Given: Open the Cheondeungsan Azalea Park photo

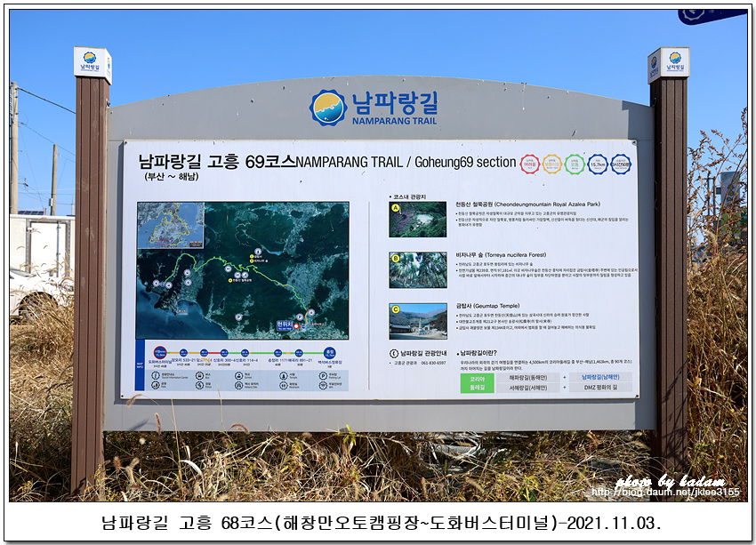Looking at the screenshot, I should pos(418,220).
